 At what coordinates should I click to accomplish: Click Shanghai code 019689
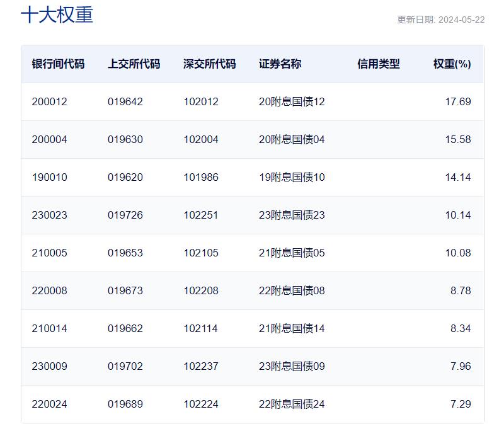(x=125, y=404)
